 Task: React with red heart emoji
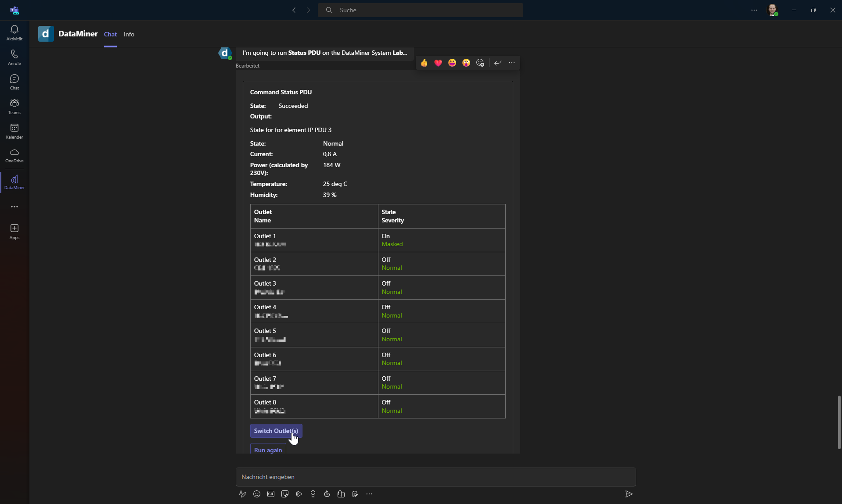click(438, 63)
